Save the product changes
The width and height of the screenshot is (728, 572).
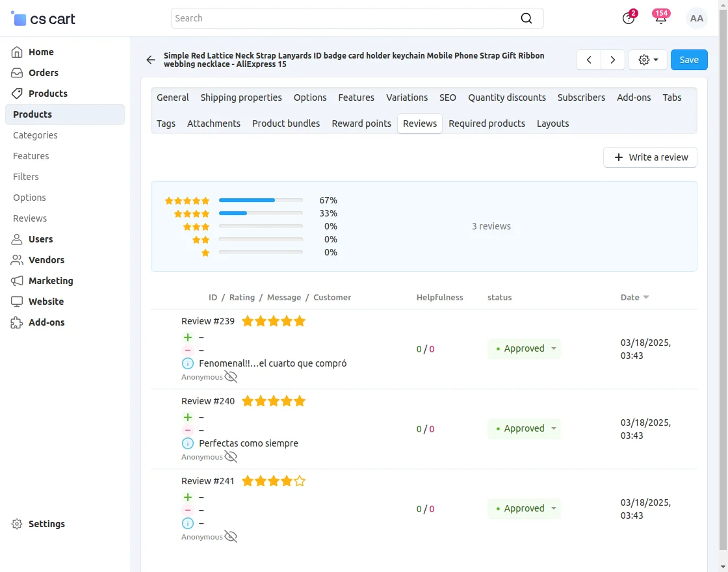point(688,59)
